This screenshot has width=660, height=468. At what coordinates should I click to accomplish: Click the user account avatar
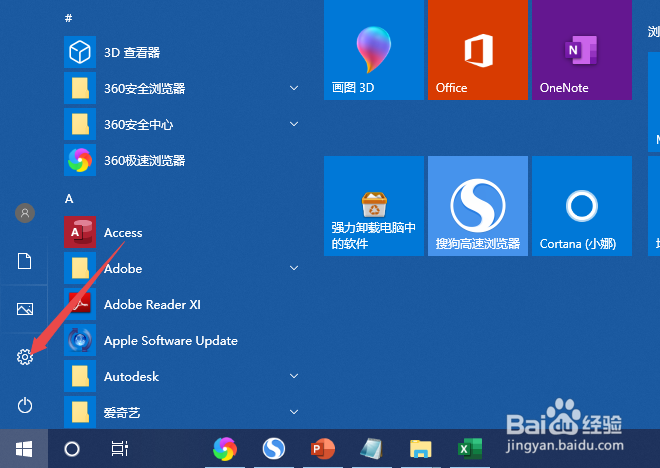(25, 213)
